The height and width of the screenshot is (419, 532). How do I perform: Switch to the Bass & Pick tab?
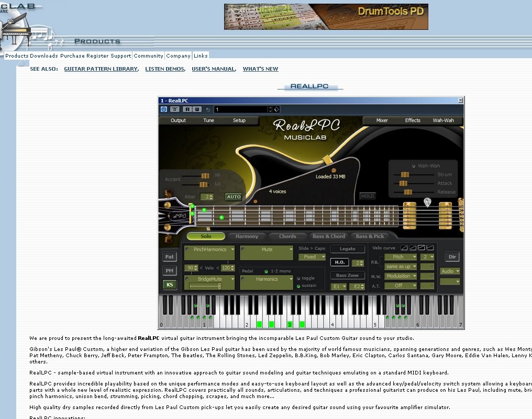pyautogui.click(x=370, y=236)
